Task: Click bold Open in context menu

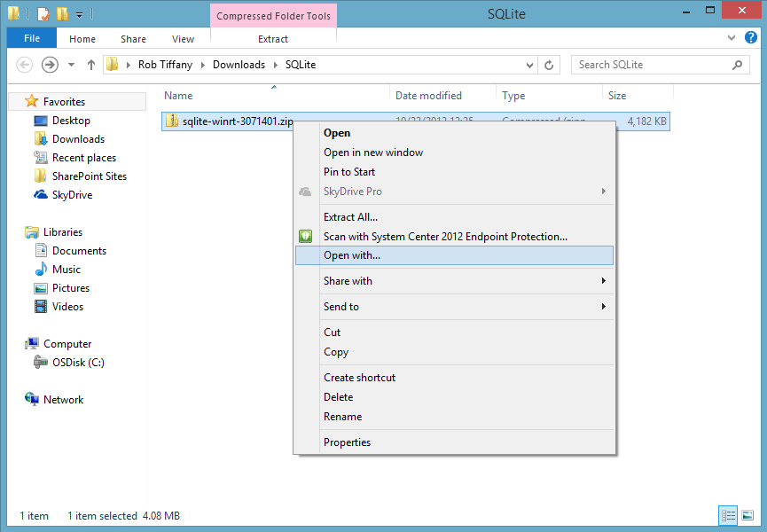Action: point(454,133)
